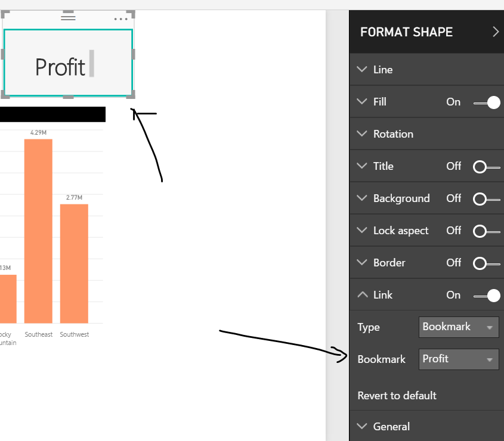
Task: Click Revert to default
Action: 397,395
